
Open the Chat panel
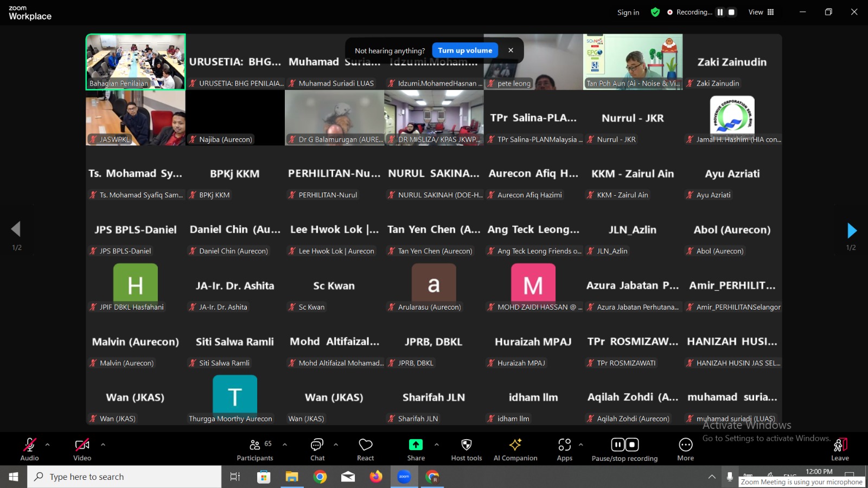click(317, 449)
